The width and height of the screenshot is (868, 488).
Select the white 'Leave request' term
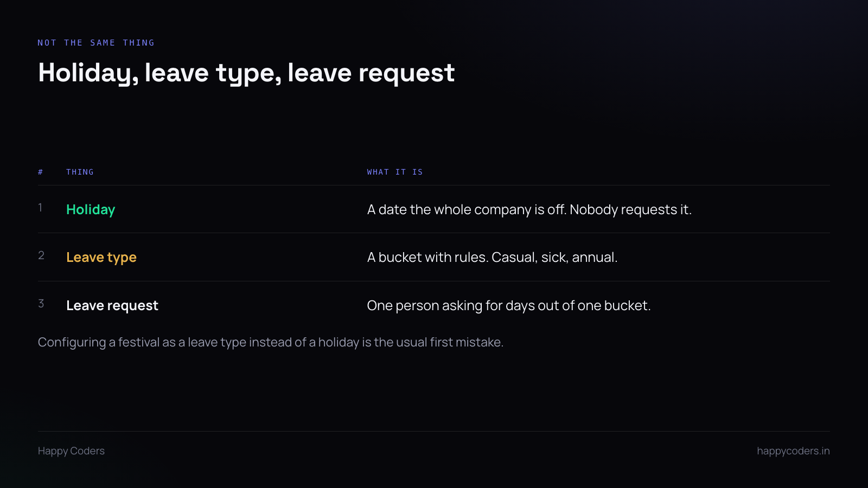(112, 306)
